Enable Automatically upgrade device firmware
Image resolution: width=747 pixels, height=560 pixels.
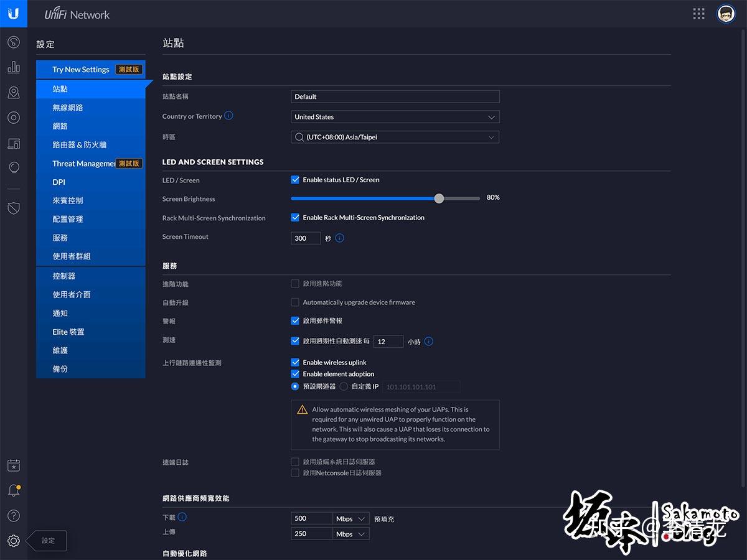[295, 302]
